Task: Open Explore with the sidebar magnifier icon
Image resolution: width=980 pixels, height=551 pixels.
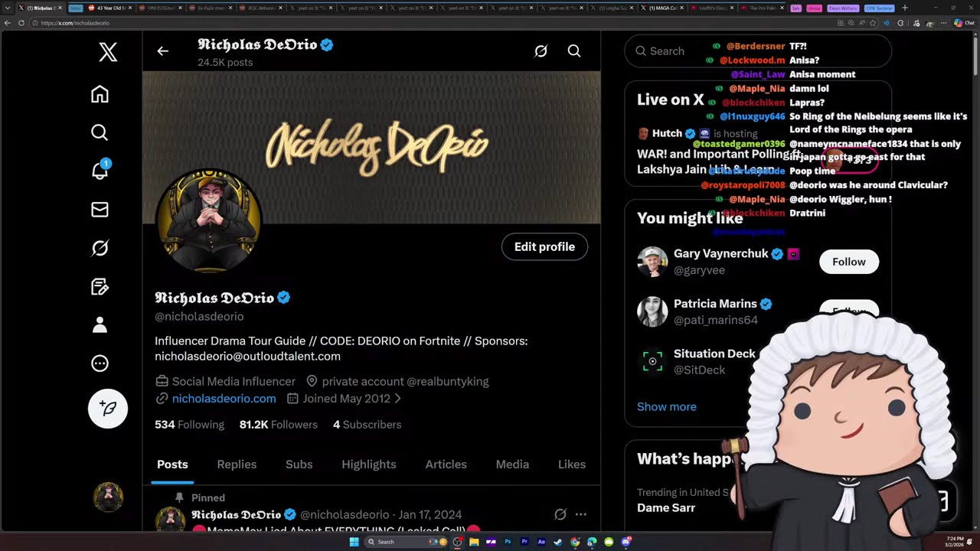Action: click(x=100, y=132)
